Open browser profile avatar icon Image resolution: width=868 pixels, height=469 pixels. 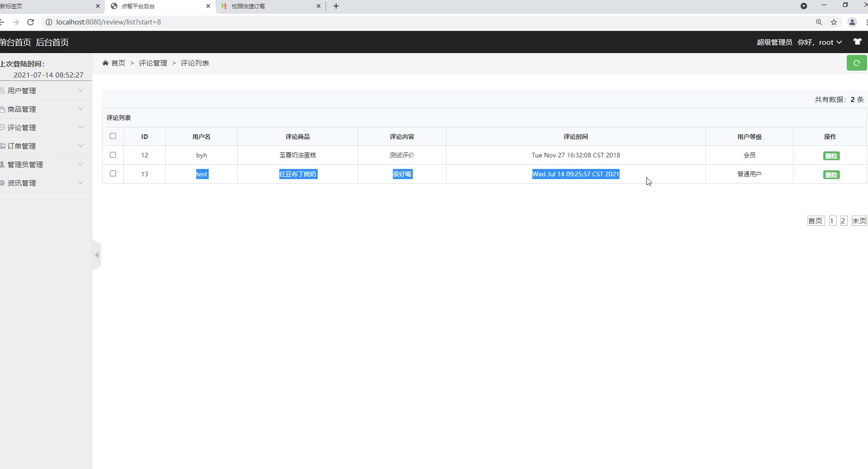(852, 22)
